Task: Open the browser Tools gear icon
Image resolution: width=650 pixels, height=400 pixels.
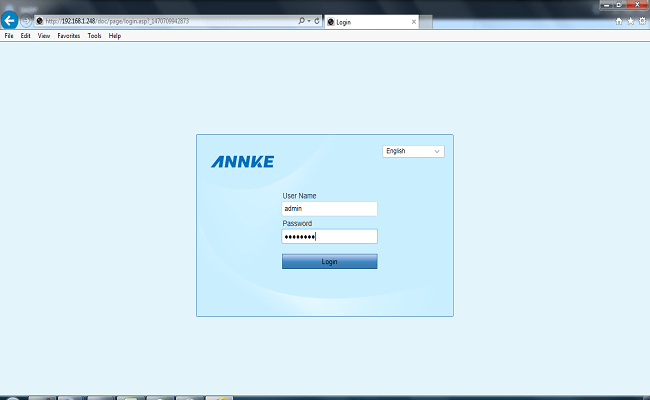Action: [641, 20]
